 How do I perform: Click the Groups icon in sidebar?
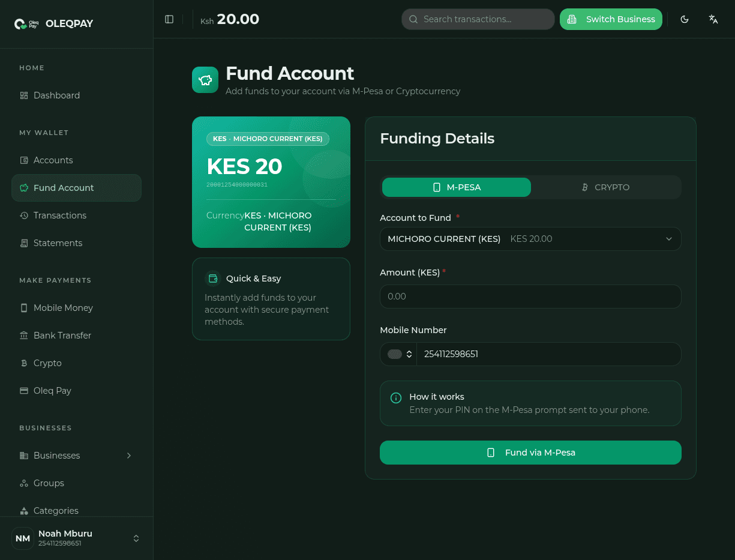[24, 483]
